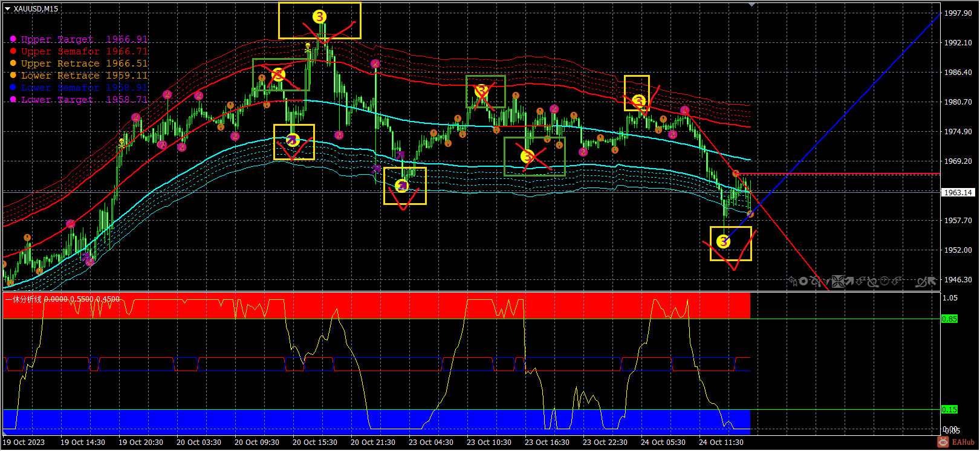Click the 1952.00 price scale value
This screenshot has width=980, height=451.
click(x=958, y=250)
